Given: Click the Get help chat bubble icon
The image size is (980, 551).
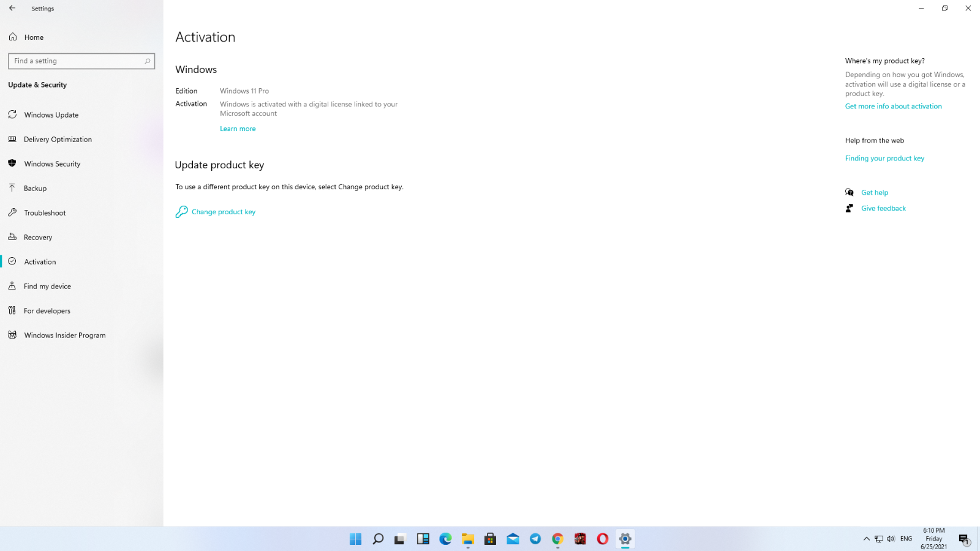Looking at the screenshot, I should [x=850, y=192].
